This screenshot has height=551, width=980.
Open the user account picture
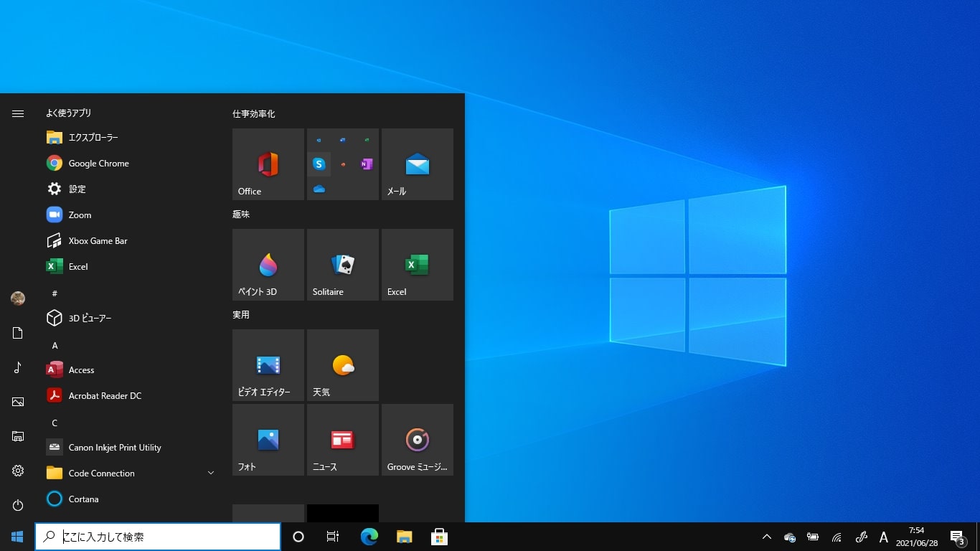(x=18, y=298)
